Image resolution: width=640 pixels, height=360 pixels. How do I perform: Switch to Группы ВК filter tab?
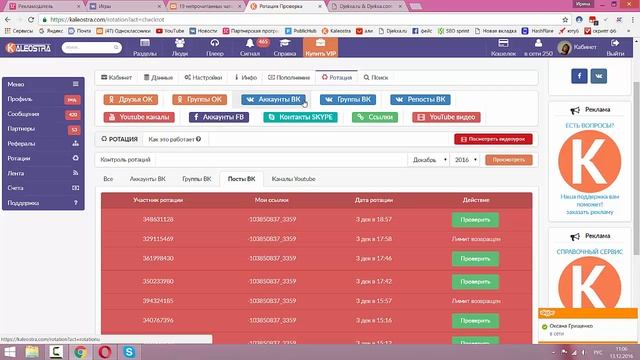(197, 179)
